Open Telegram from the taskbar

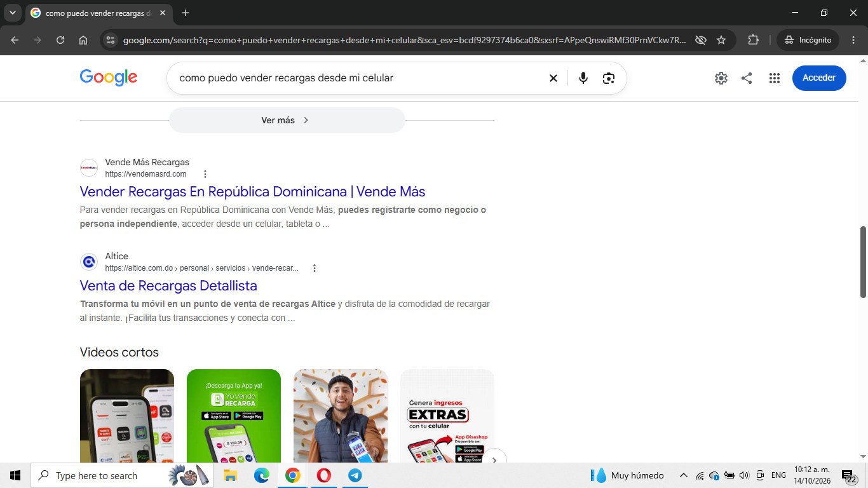click(355, 475)
